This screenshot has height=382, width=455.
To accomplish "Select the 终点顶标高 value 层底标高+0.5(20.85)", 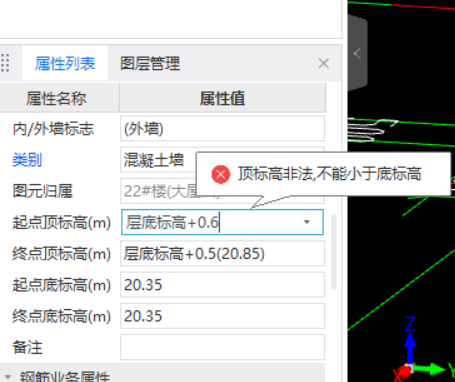I will pos(222,254).
